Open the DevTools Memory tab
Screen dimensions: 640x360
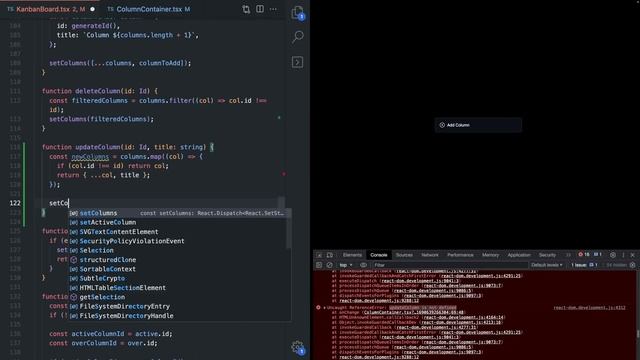[x=490, y=255]
